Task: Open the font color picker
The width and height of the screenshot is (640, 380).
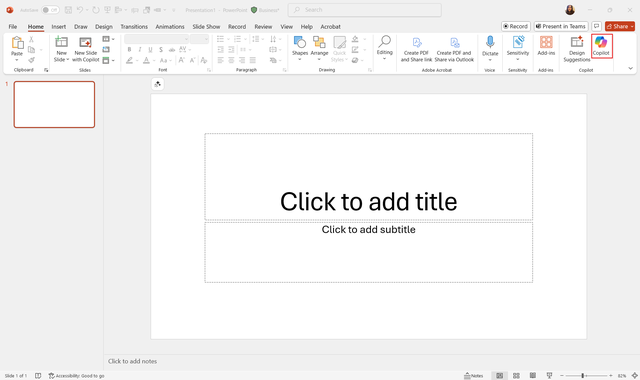Action: click(x=146, y=60)
